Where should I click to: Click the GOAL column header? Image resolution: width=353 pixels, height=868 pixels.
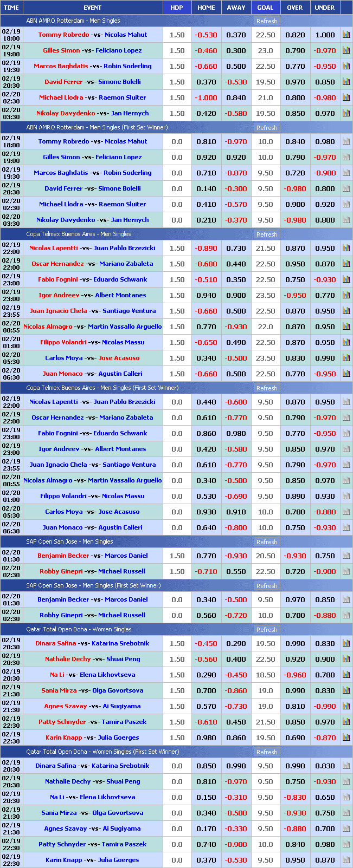click(265, 8)
